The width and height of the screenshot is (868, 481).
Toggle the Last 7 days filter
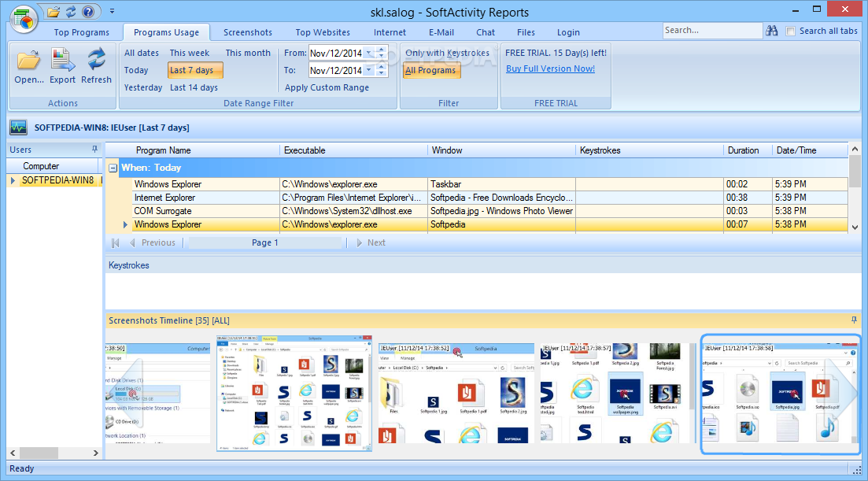pyautogui.click(x=195, y=70)
